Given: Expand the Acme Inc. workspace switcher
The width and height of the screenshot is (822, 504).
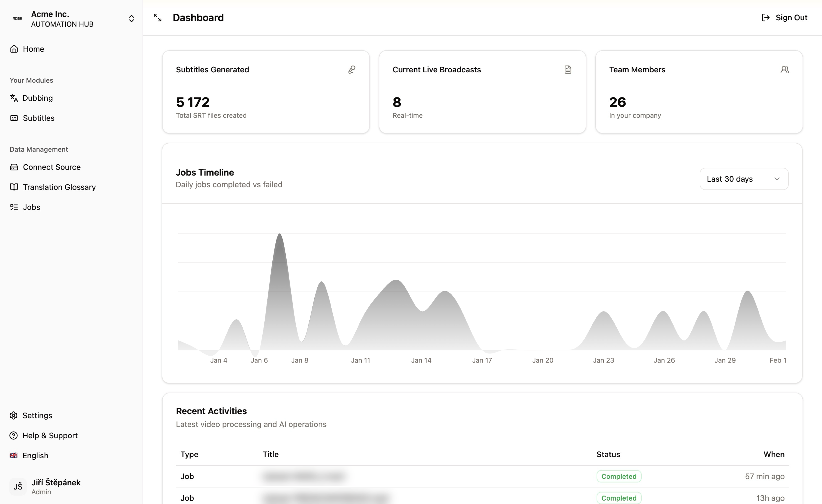Looking at the screenshot, I should 132,19.
